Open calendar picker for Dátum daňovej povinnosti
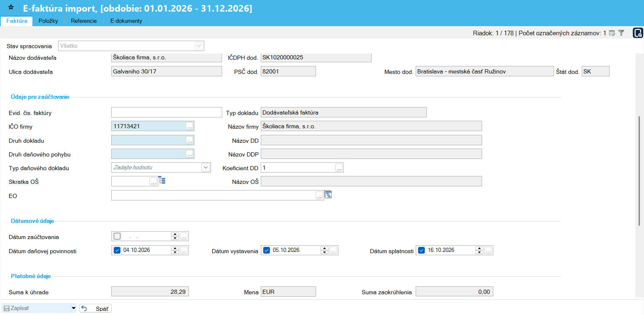 [x=184, y=250]
